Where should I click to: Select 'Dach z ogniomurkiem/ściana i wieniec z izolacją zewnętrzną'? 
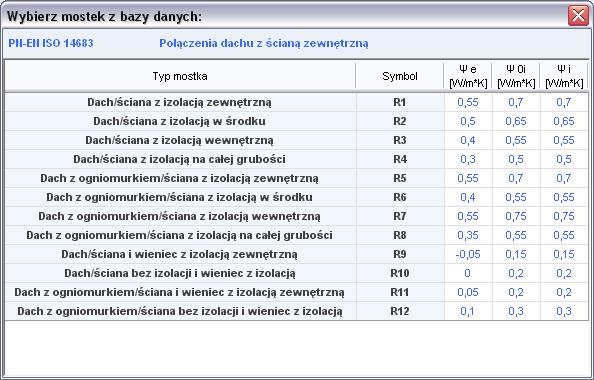tap(297, 292)
